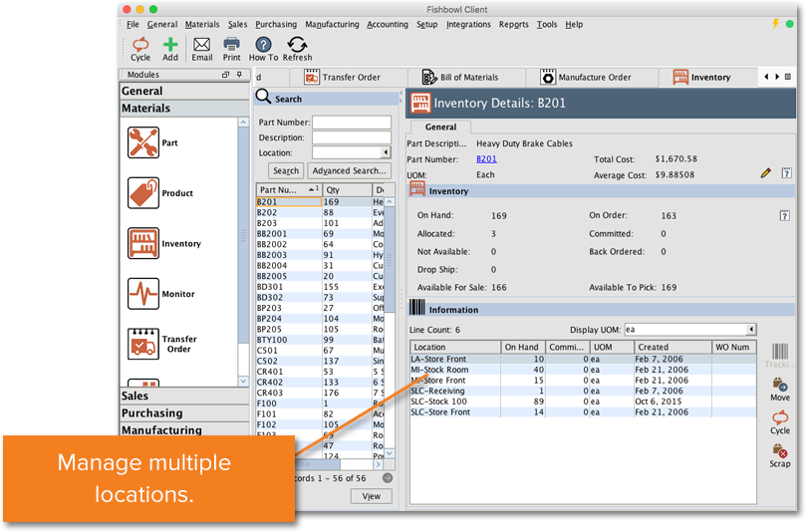The height and width of the screenshot is (532, 806).
Task: Switch to the Transfer Order tab
Action: [349, 77]
